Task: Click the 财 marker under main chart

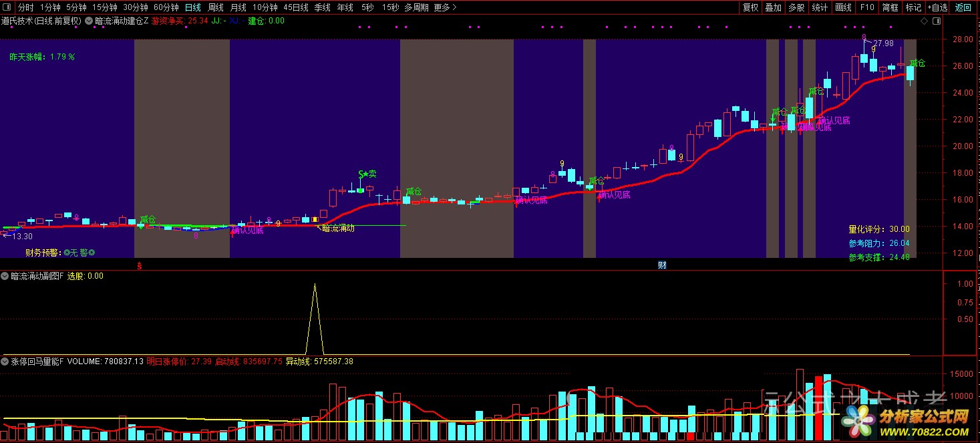Action: 661,265
